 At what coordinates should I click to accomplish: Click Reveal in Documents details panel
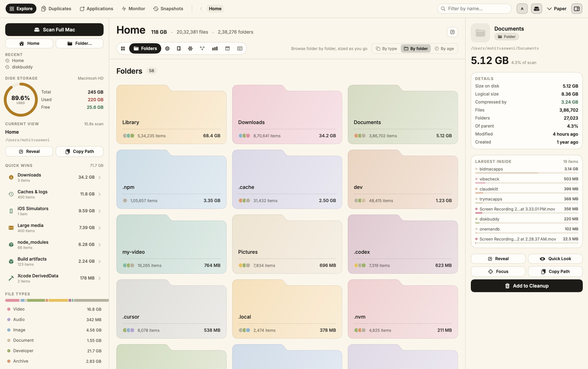pos(498,259)
